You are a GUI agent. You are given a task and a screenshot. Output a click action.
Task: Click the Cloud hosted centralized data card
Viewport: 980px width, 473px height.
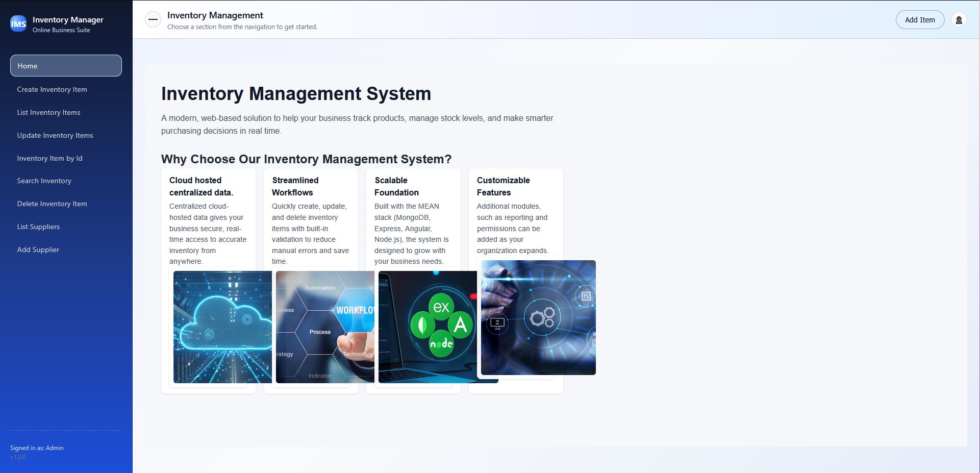(208, 219)
